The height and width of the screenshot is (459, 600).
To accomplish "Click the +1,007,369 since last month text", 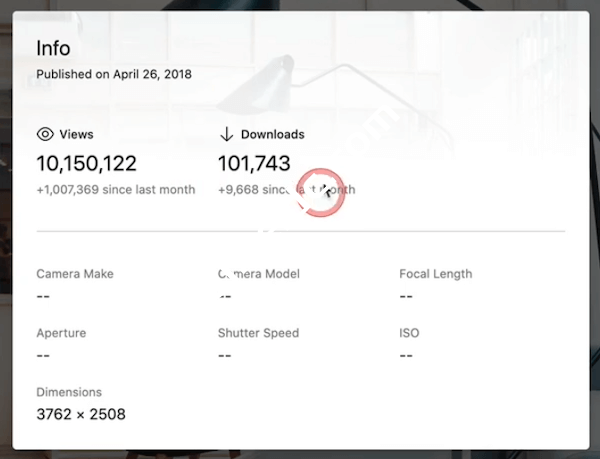I will coord(116,190).
